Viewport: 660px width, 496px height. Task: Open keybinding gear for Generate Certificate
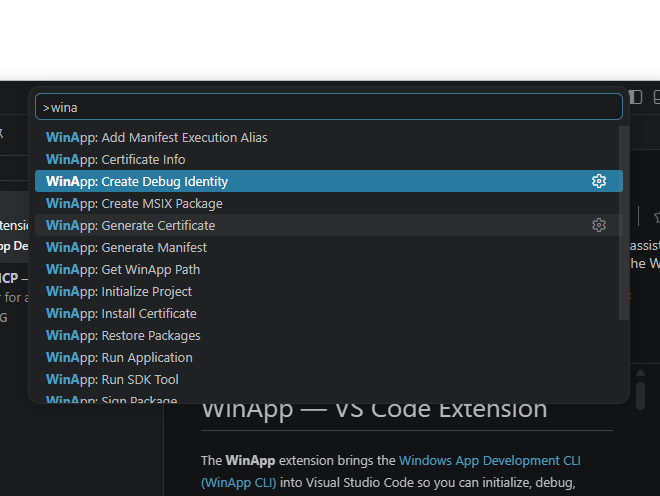[x=599, y=225]
